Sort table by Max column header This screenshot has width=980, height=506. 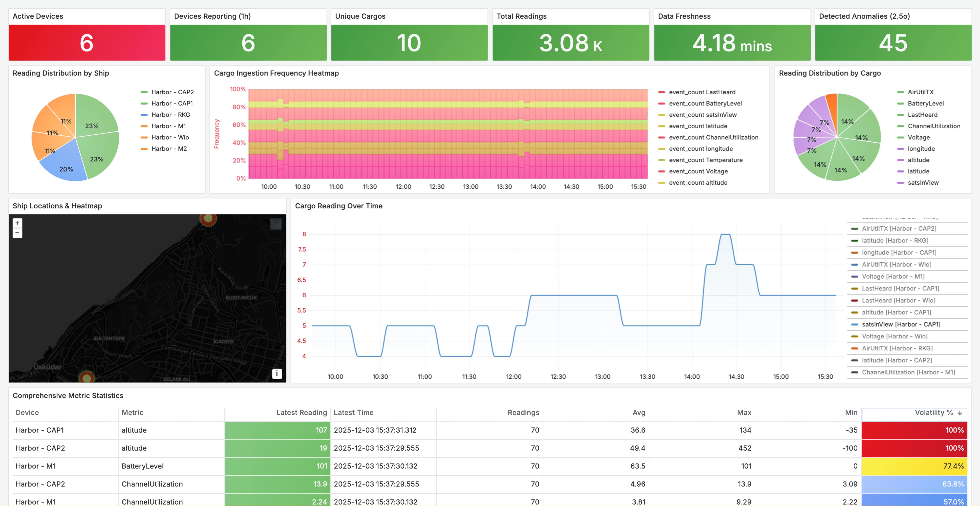744,412
